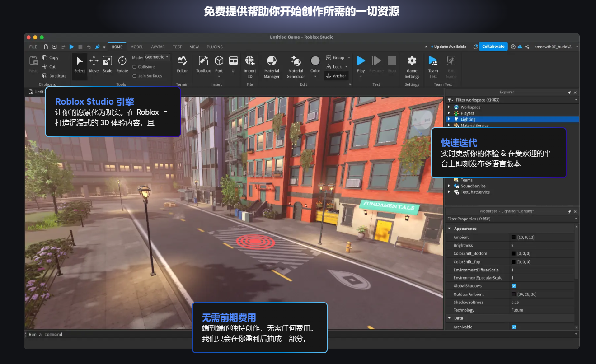Open the Mode Geometric dropdown
This screenshot has width=596, height=364.
(x=157, y=57)
